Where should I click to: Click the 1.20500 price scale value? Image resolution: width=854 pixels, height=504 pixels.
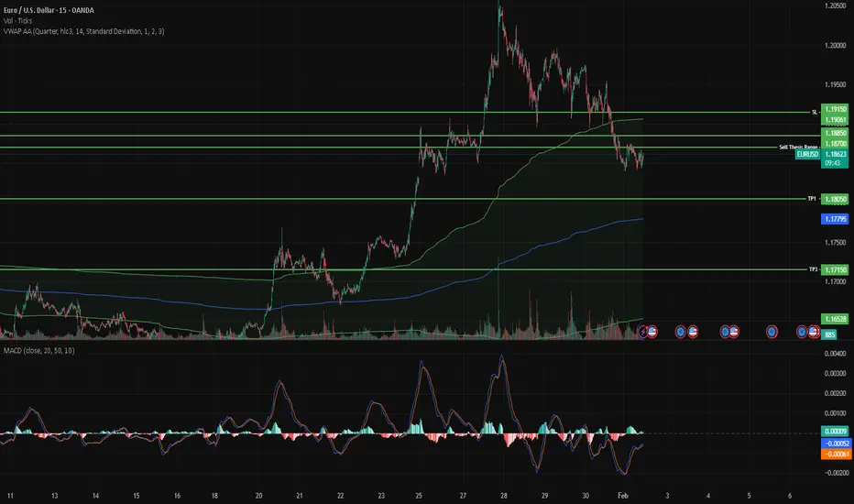[835, 5]
